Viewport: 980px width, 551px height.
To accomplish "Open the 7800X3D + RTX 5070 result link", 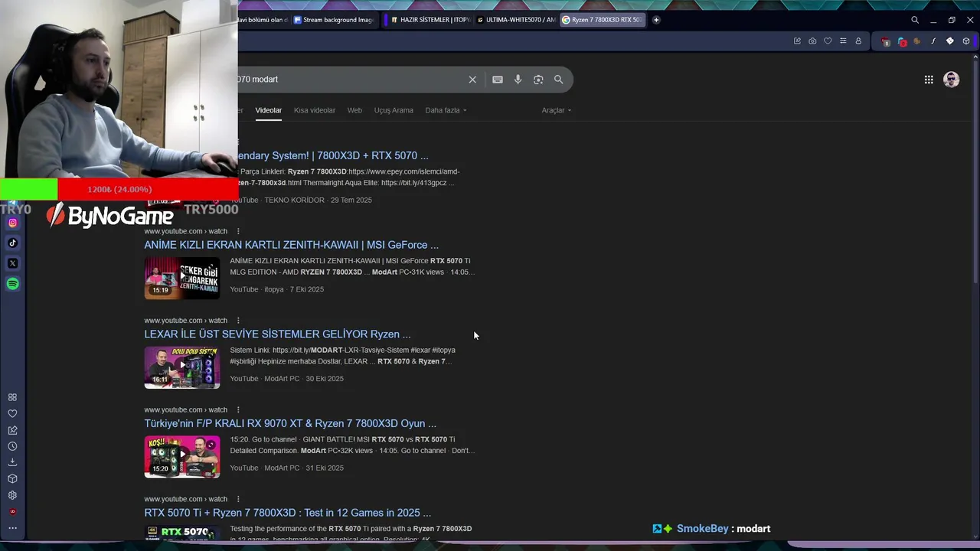I will 333,155.
